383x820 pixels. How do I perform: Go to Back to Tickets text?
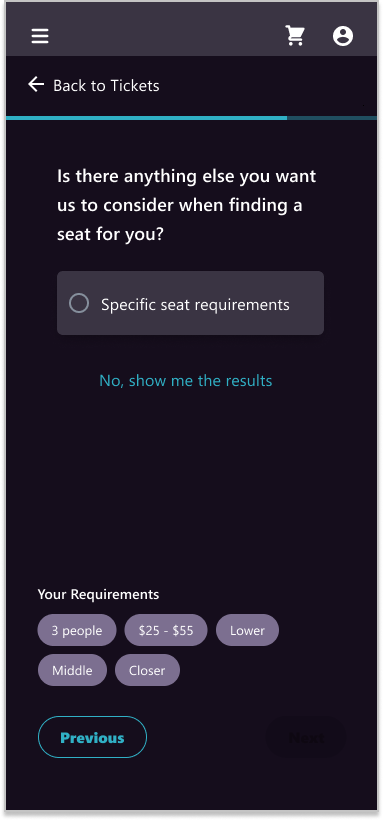106,86
